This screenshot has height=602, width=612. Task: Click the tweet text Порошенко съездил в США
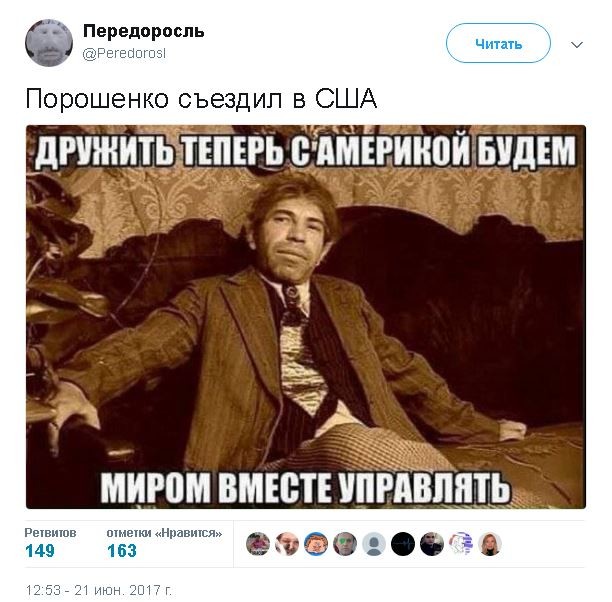click(x=201, y=98)
